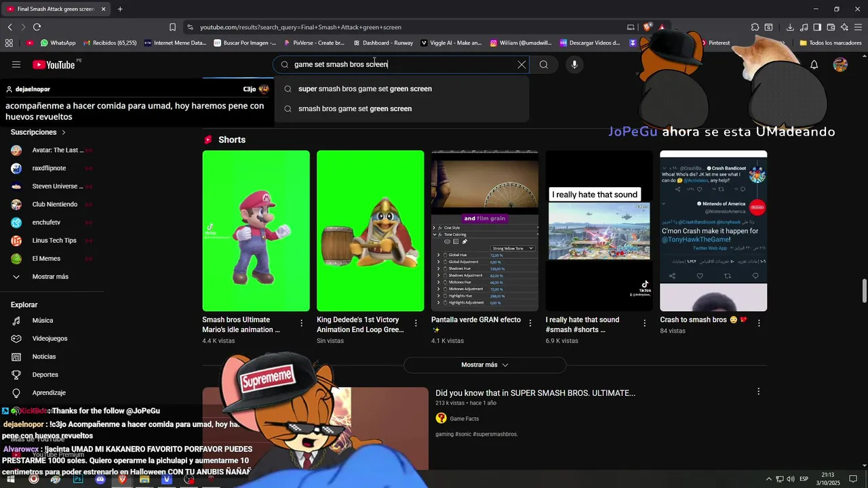Open options for Pantalla verde short
This screenshot has height=488, width=868.
[530, 323]
